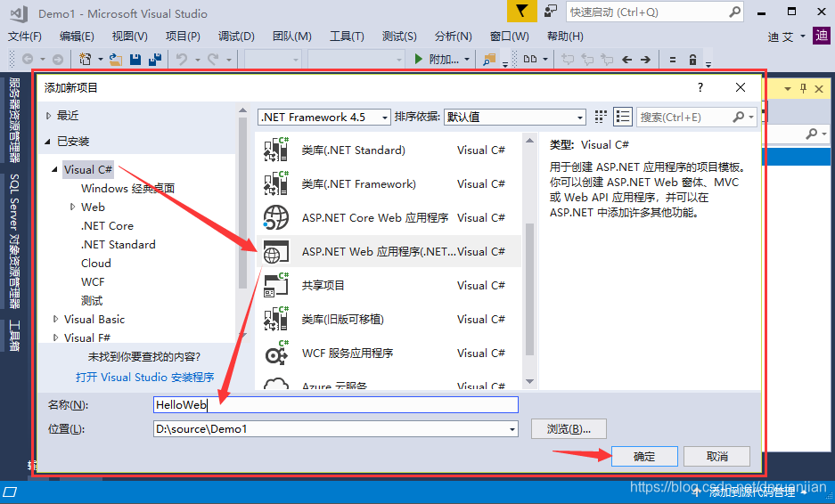This screenshot has height=504, width=835.
Task: Open the sort-by default value dropdown
Action: coord(515,117)
